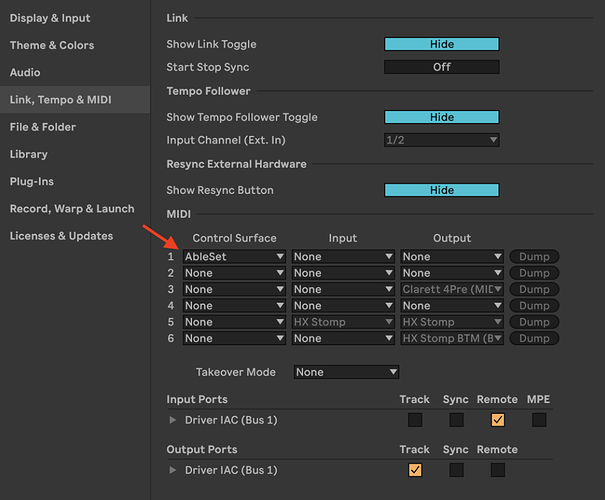Expand Output Ports Driver IAC (Bus 1)
The image size is (605, 500).
(174, 470)
